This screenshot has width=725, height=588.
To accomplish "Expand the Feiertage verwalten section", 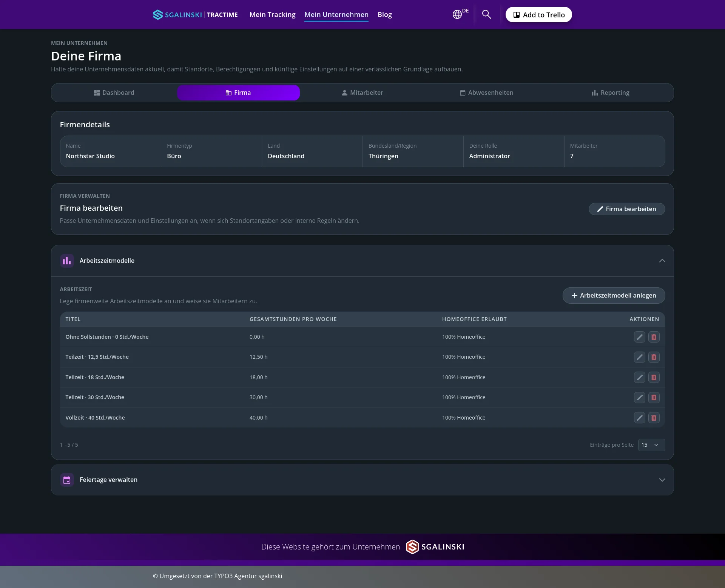I will [x=662, y=480].
